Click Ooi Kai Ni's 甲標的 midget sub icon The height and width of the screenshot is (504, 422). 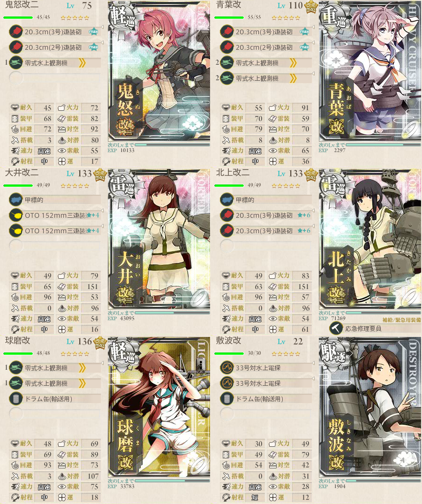16,199
